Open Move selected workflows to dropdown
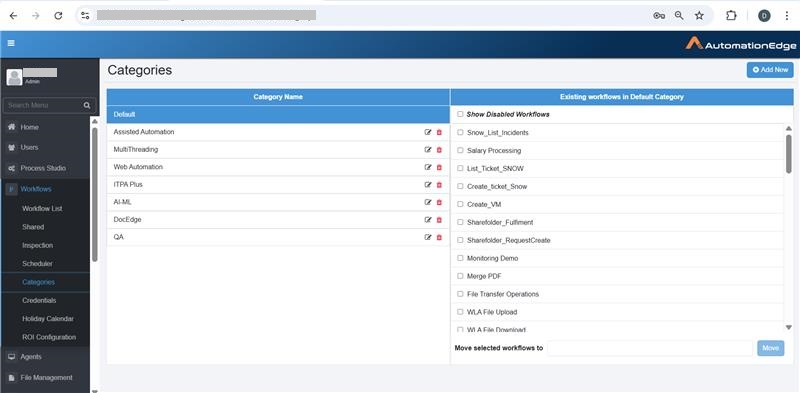The image size is (800, 393). coord(650,348)
